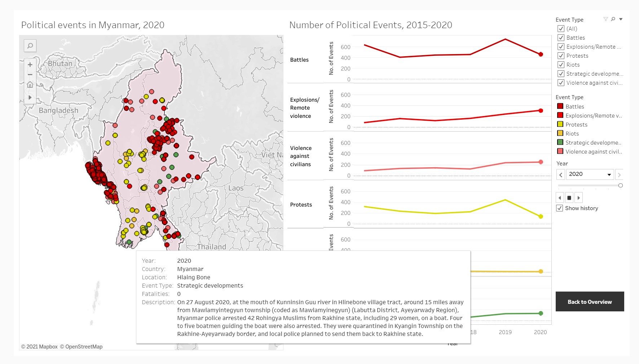Reset the map view using home icon
The width and height of the screenshot is (639, 364).
pyautogui.click(x=30, y=84)
